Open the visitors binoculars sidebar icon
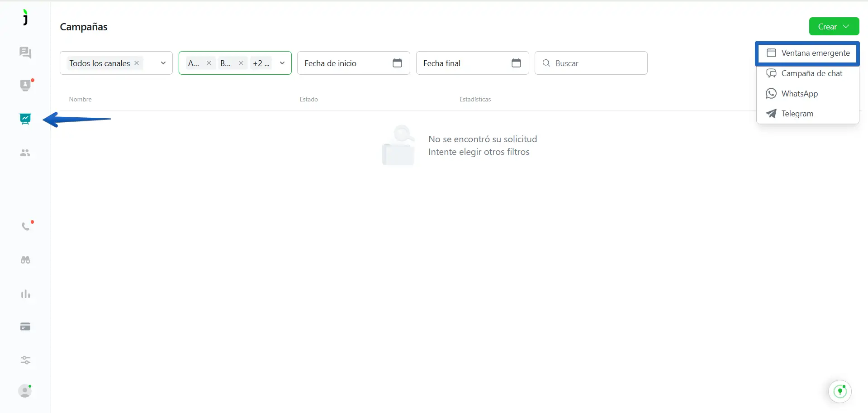Viewport: 868px width, 413px height. tap(25, 260)
